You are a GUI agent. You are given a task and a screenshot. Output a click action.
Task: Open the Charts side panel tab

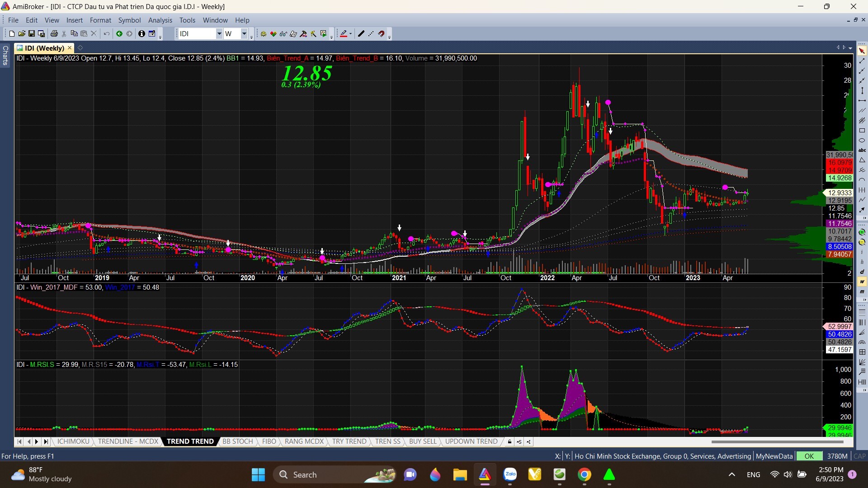pos(5,55)
